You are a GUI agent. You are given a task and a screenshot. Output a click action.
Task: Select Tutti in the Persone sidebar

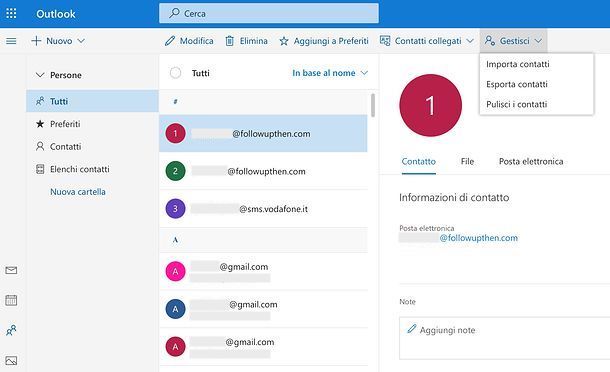coord(93,101)
